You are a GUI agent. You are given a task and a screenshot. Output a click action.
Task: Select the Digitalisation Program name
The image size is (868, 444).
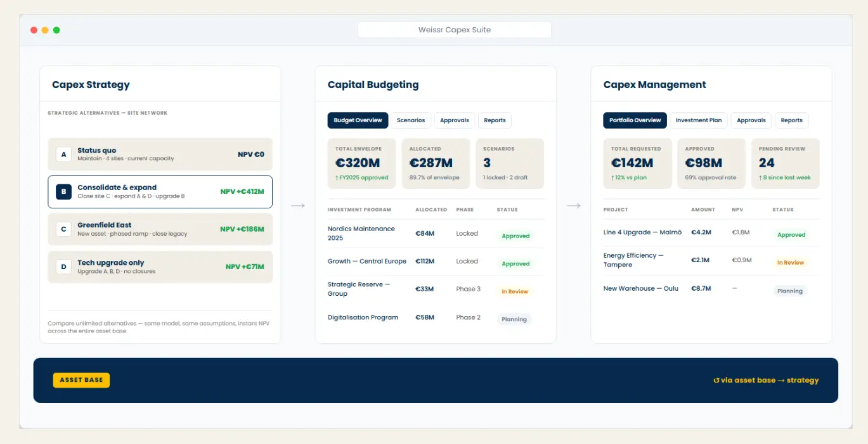(x=363, y=317)
